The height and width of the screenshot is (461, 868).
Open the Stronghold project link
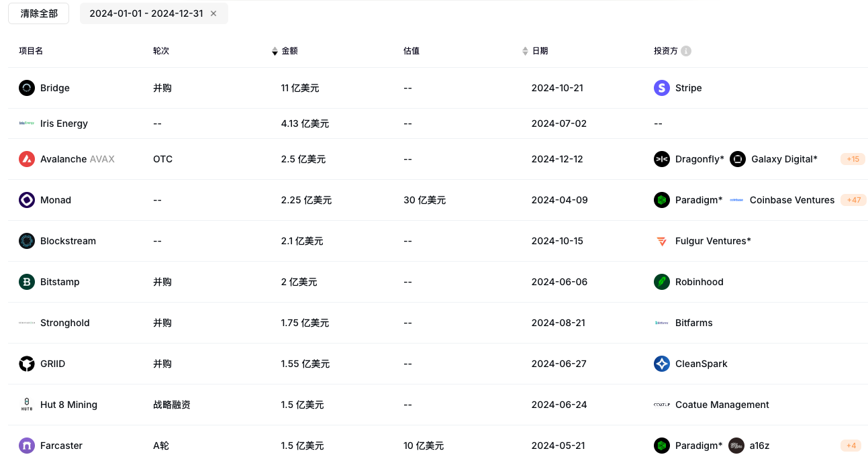click(65, 323)
